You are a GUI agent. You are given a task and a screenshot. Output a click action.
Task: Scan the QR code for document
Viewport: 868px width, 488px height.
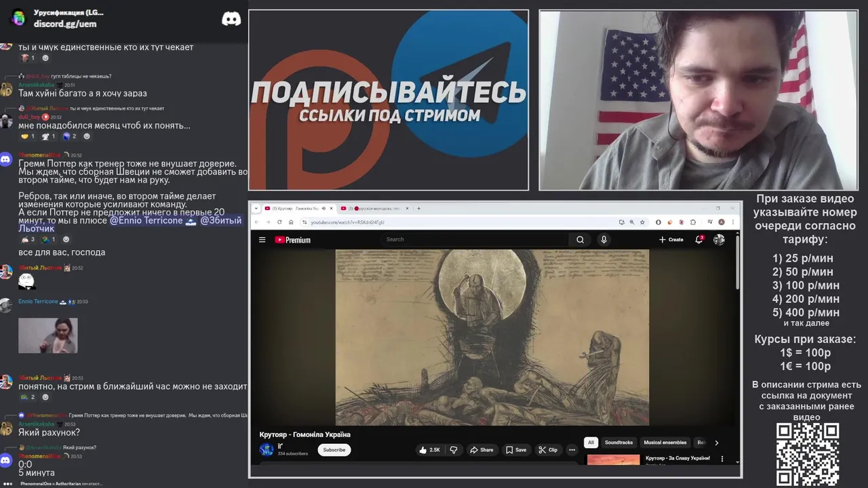808,453
